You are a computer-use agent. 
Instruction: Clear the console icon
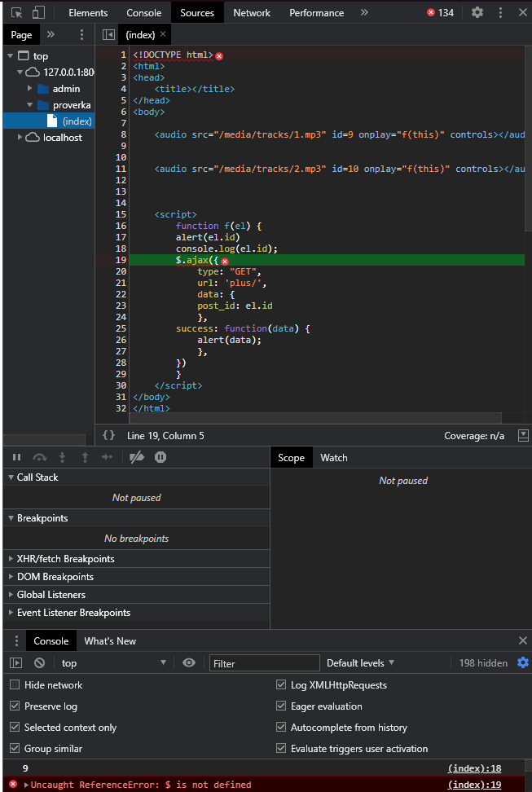pos(39,662)
